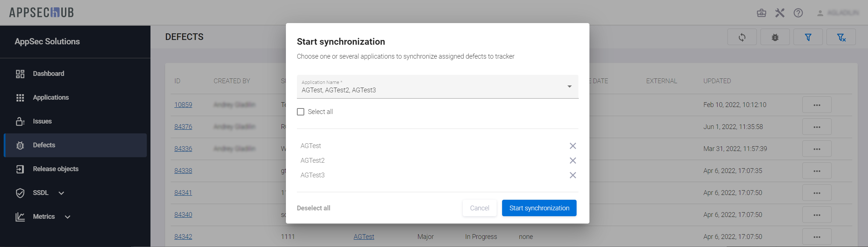The height and width of the screenshot is (247, 868).
Task: Click the help question mark icon
Action: click(798, 13)
